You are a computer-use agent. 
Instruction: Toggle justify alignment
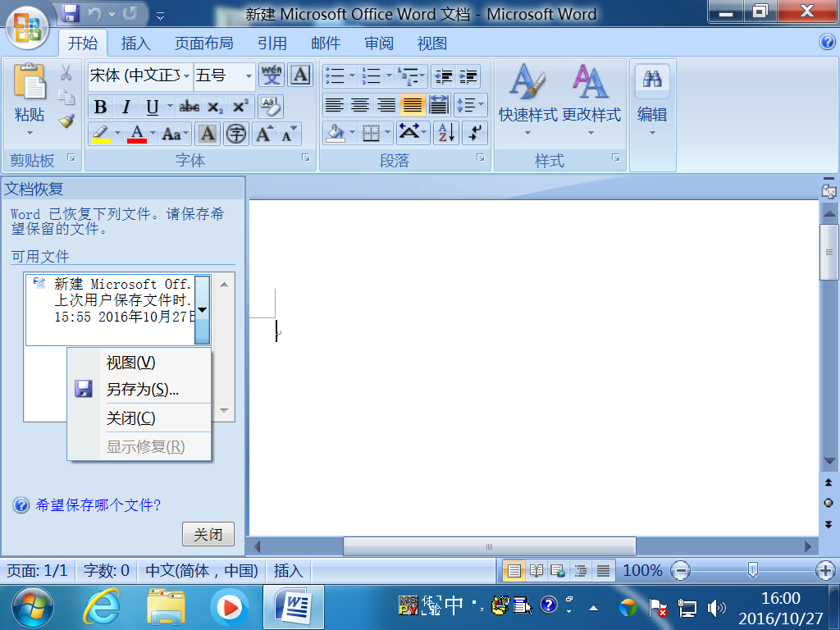click(x=412, y=104)
